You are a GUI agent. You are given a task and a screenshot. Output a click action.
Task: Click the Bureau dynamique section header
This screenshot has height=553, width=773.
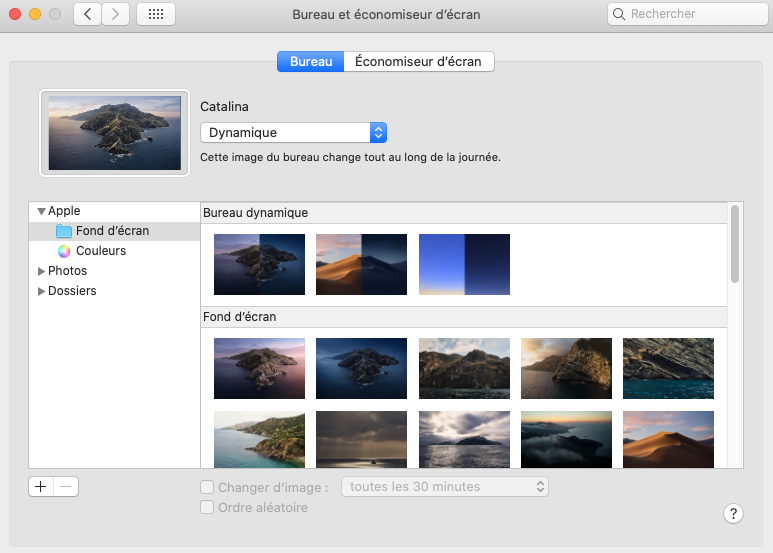click(464, 213)
